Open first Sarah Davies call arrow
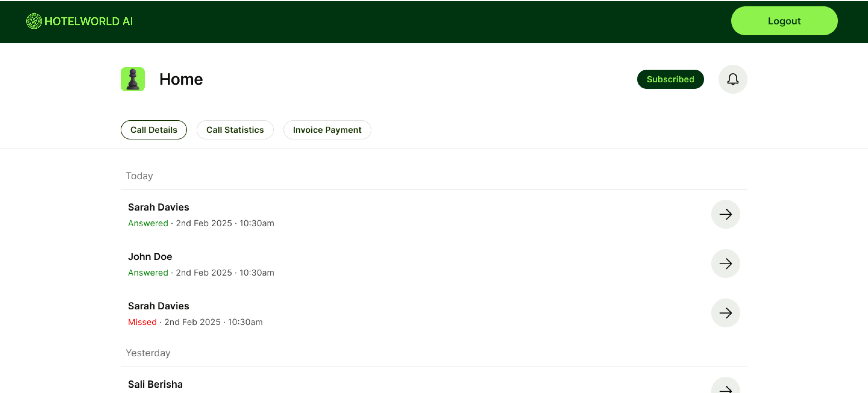The height and width of the screenshot is (393, 868). pos(725,214)
